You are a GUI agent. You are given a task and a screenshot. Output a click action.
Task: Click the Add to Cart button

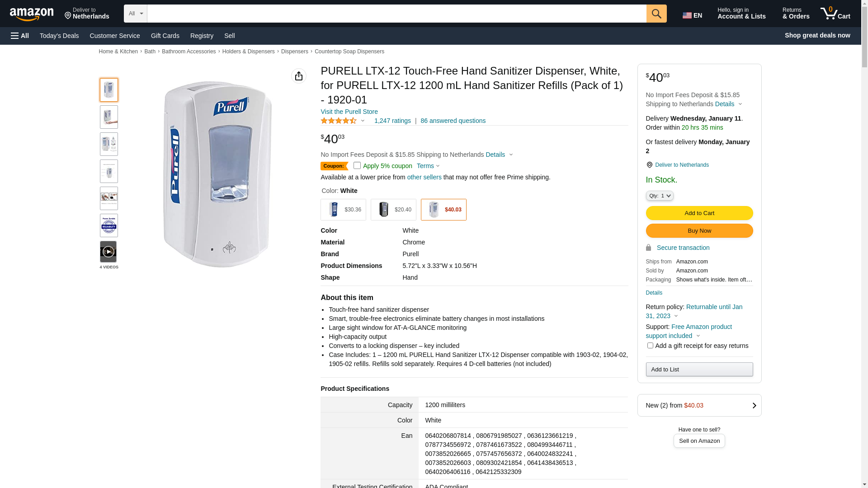699,213
